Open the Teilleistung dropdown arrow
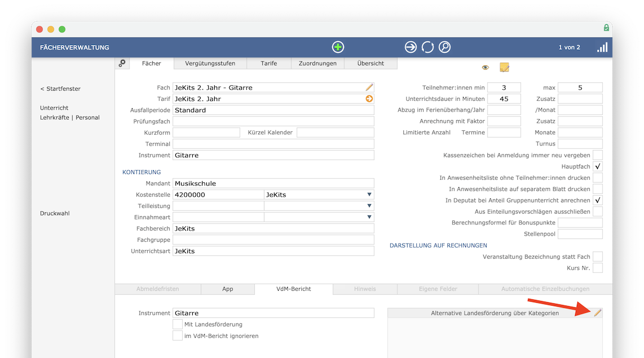 tap(369, 206)
